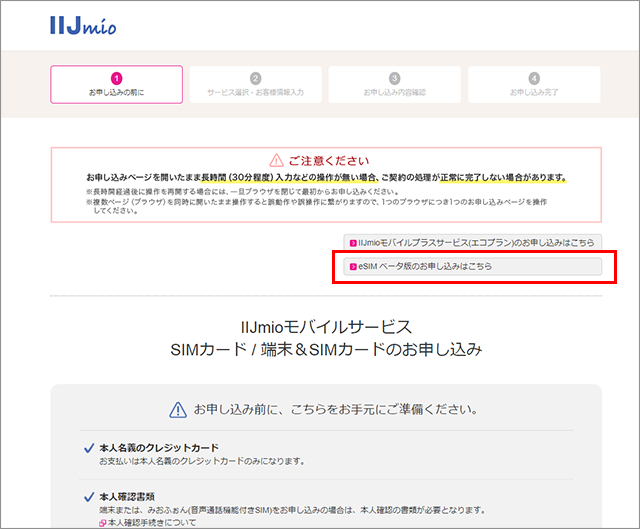Image resolution: width=640 pixels, height=529 pixels.
Task: Click the step 3 gray number circle
Action: [394, 78]
